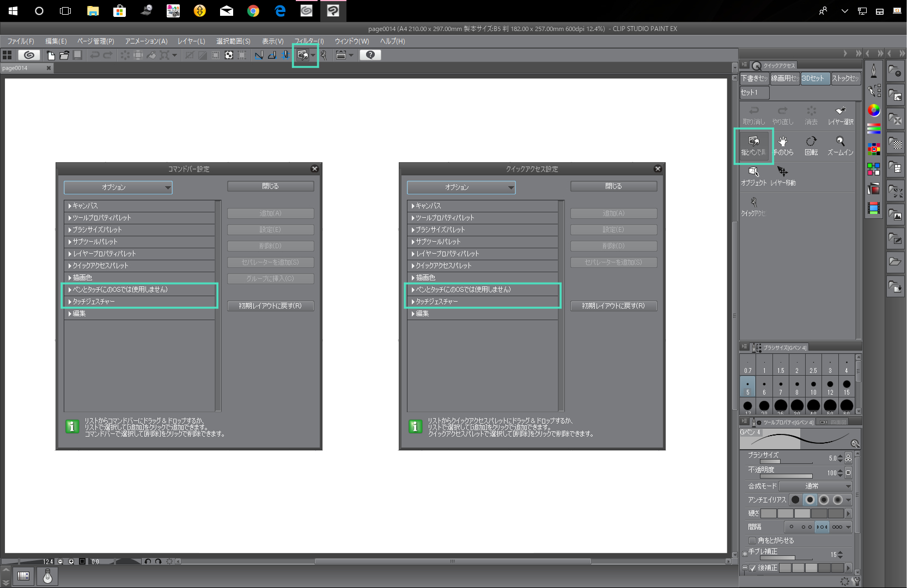Click the 回転 (Rotate) icon in Quick Access
907x588 pixels.
pyautogui.click(x=811, y=145)
